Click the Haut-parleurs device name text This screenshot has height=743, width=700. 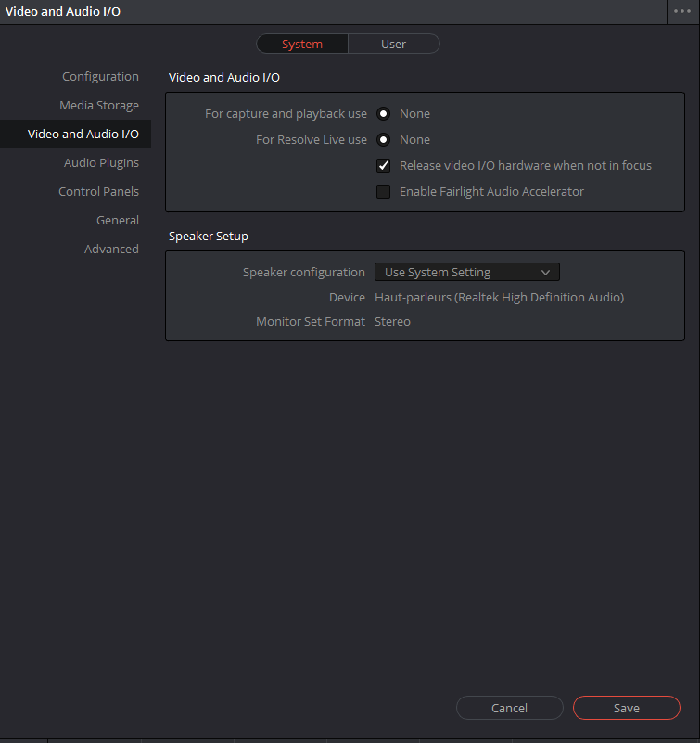click(499, 298)
